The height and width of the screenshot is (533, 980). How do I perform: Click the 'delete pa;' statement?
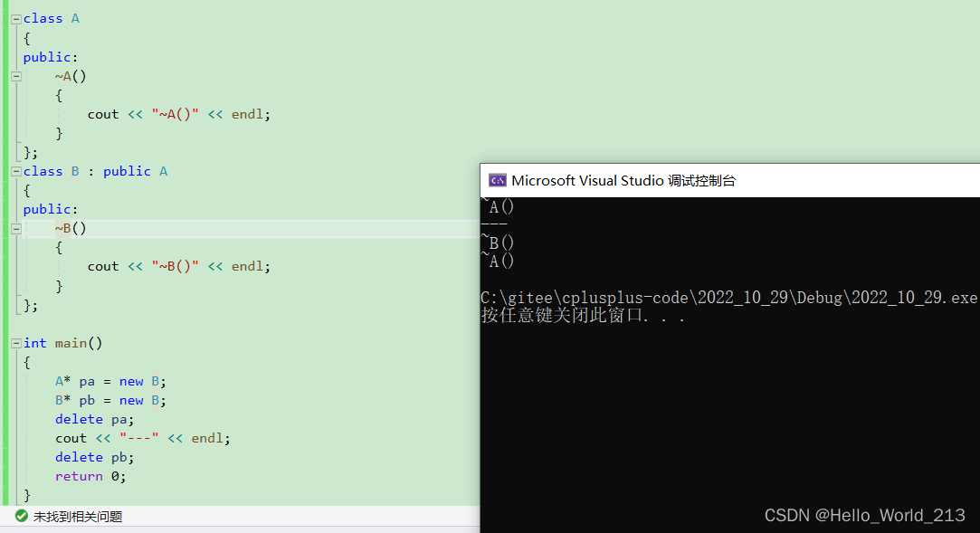[x=94, y=419]
